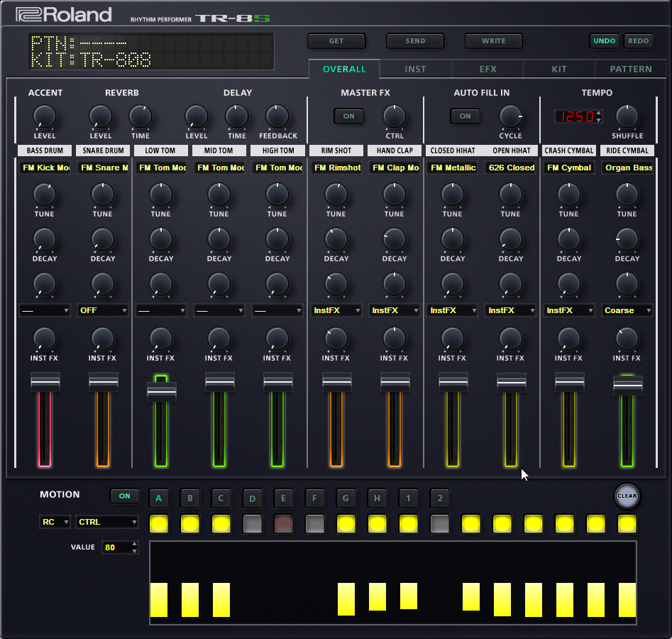
Task: Open the Ride Cymbal Coarse dropdown
Action: 627,310
